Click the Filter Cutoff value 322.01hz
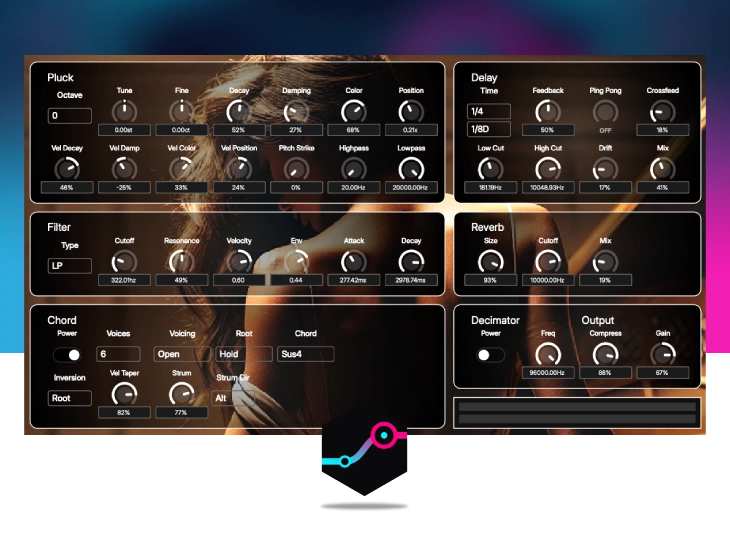The image size is (730, 540). pyautogui.click(x=124, y=280)
